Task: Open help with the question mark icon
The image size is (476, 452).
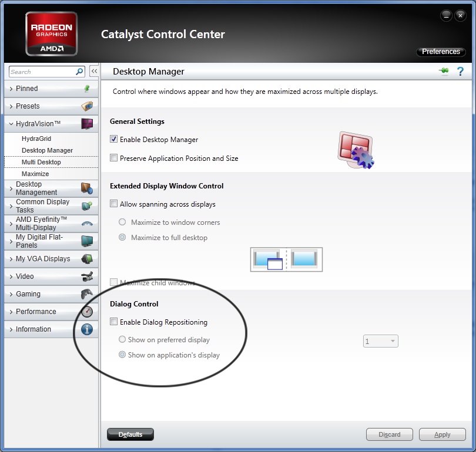Action: point(460,71)
